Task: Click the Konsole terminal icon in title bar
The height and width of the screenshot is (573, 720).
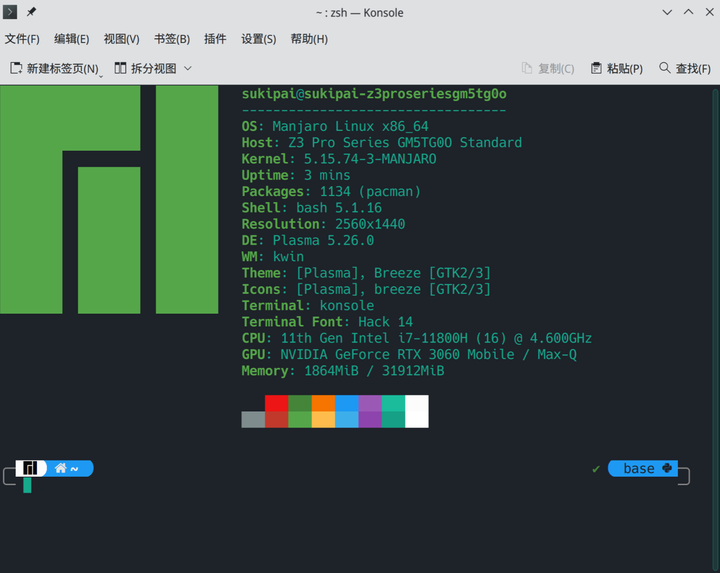Action: tap(10, 12)
